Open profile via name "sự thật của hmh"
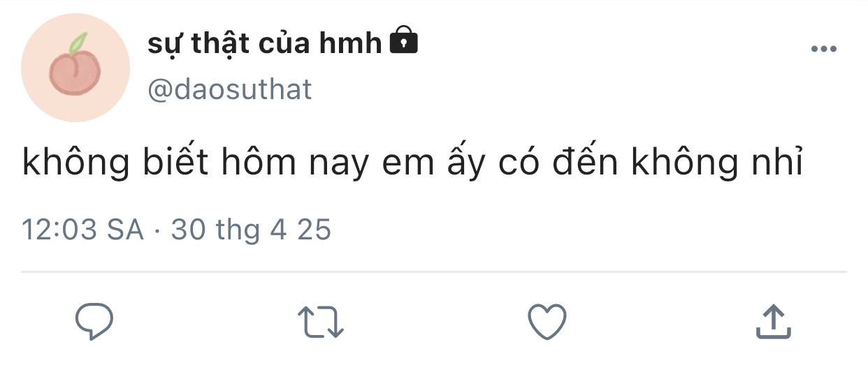Screen dimensions: 868x372 click(265, 44)
